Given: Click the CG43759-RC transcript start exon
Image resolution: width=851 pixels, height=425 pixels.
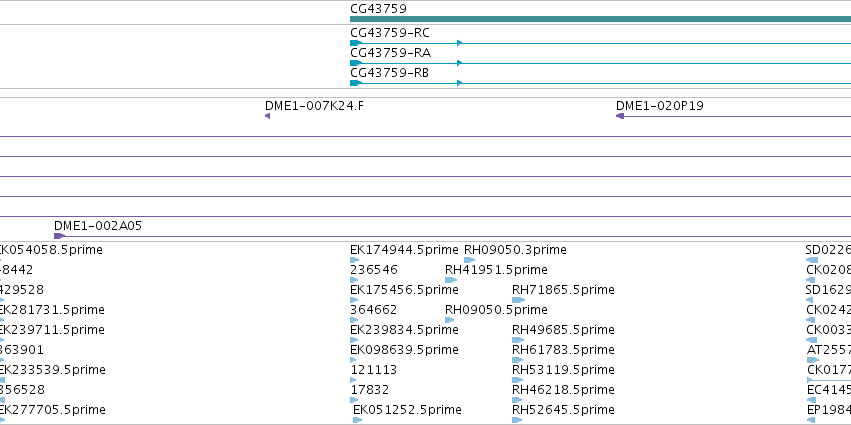Looking at the screenshot, I should point(356,43).
